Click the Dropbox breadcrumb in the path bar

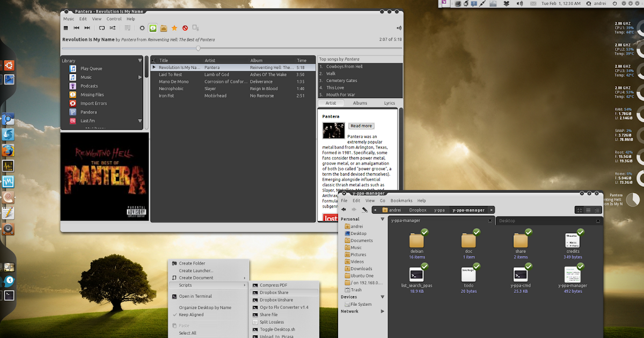tap(418, 210)
